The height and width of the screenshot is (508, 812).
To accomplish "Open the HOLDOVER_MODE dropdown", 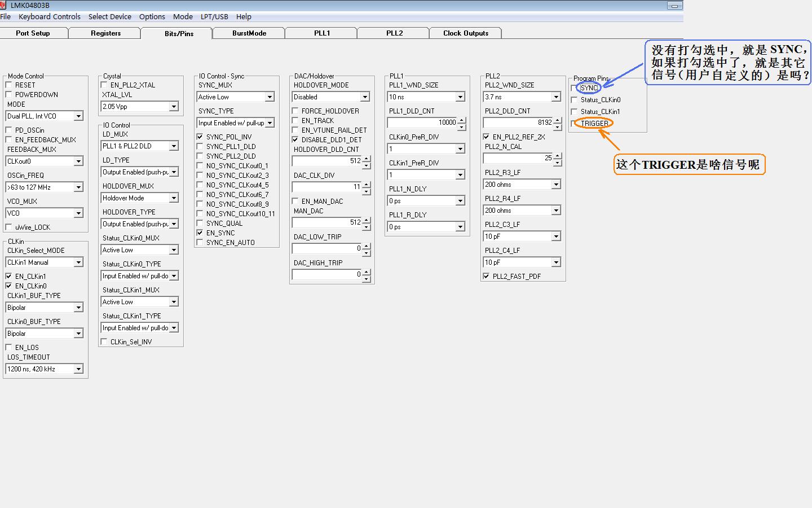I will click(331, 97).
